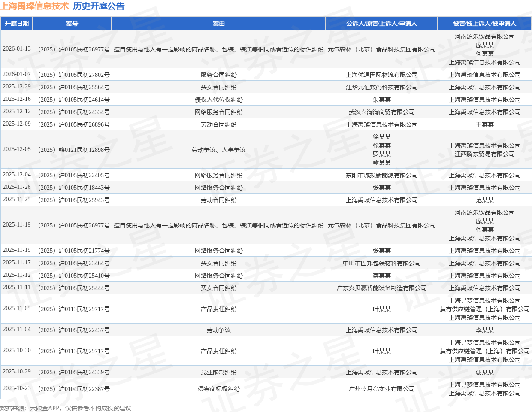
Task: Click case number (2025)沪0105民初18443号
Action: 72,188
